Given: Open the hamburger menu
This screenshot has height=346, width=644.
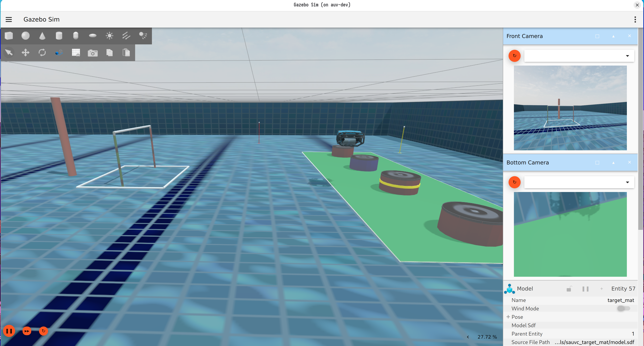Looking at the screenshot, I should point(9,20).
